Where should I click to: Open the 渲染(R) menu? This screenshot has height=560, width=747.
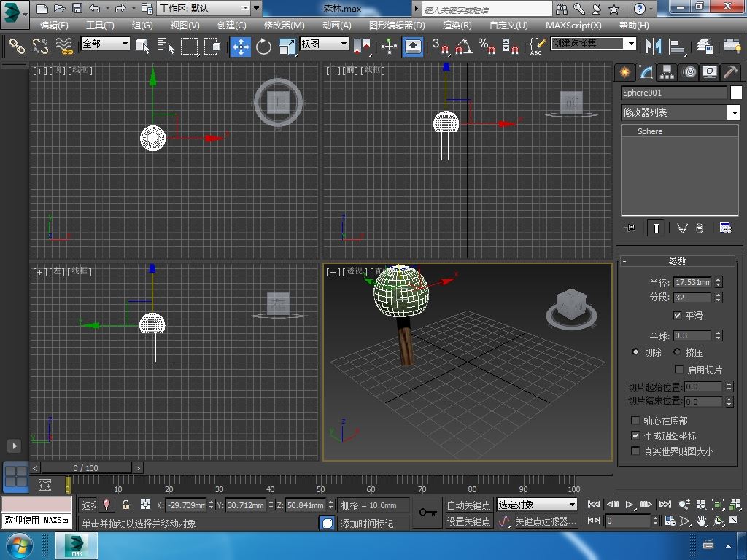tap(457, 26)
